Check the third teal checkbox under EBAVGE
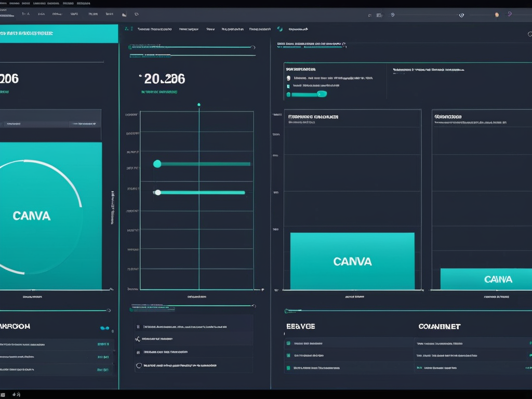The width and height of the screenshot is (532, 399). click(x=287, y=368)
